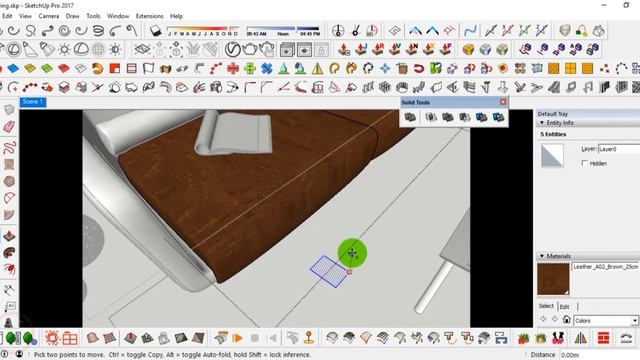Click the map pin location icon
This screenshot has width=640, height=360.
point(309,338)
